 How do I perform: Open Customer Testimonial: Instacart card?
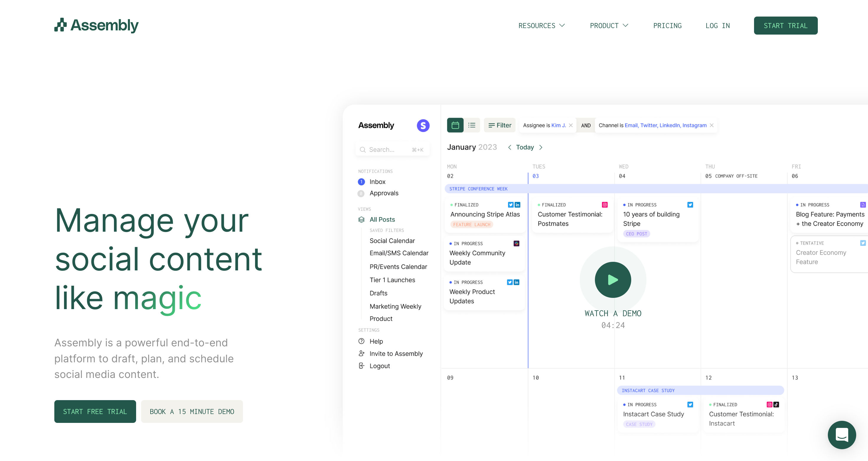744,415
